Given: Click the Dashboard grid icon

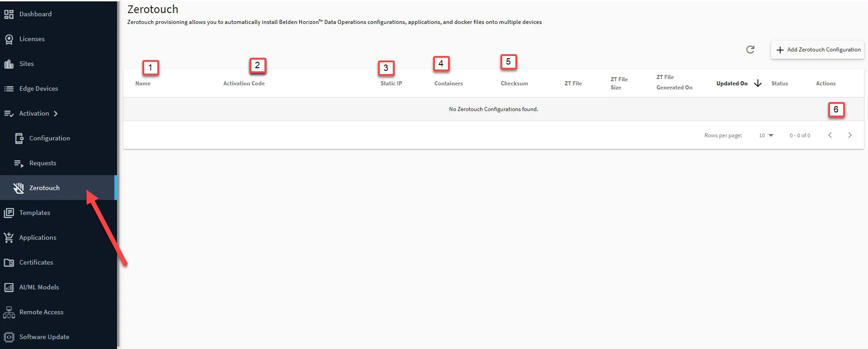Looking at the screenshot, I should (x=9, y=14).
